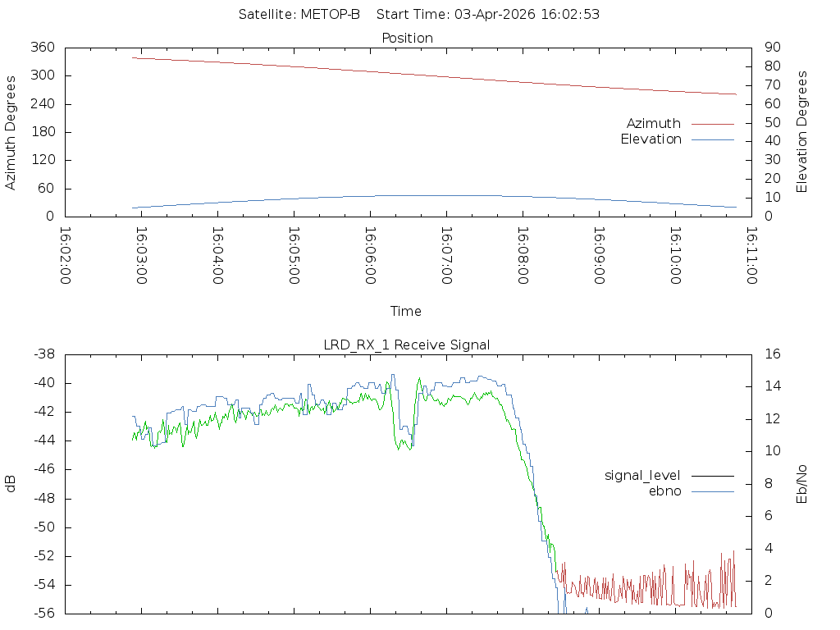This screenshot has height=630, width=840.
Task: Click the Azimuth legend red line sample
Action: pos(713,124)
